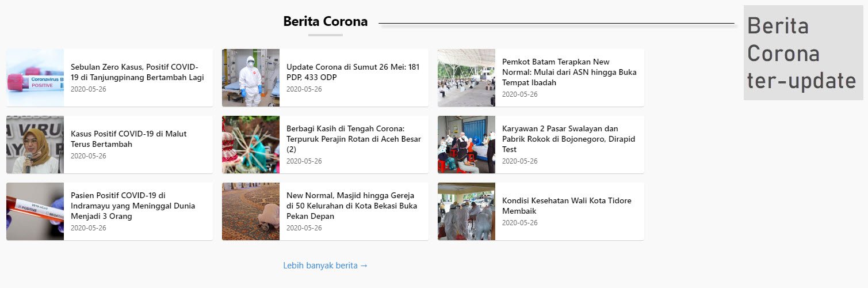Viewport: 868px width, 288px height.
Task: Select date 2020-05-26 under Tanjungpinang headline
Action: 89,89
